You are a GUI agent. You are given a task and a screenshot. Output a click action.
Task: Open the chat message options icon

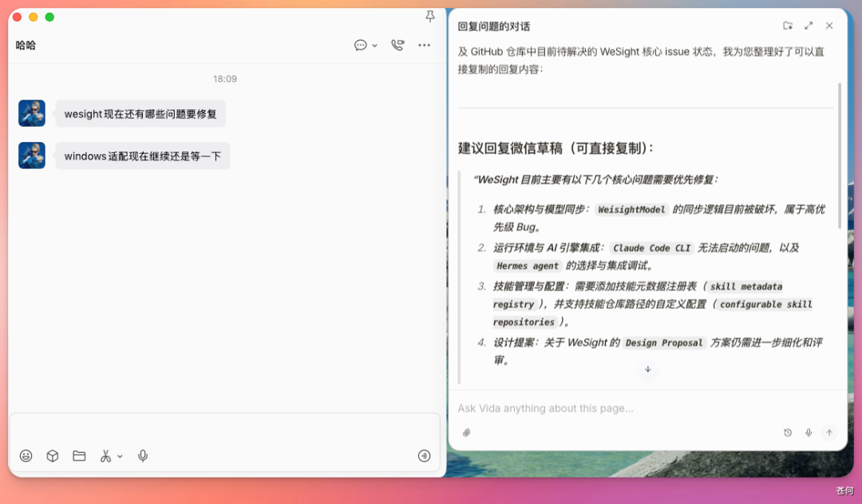point(361,45)
